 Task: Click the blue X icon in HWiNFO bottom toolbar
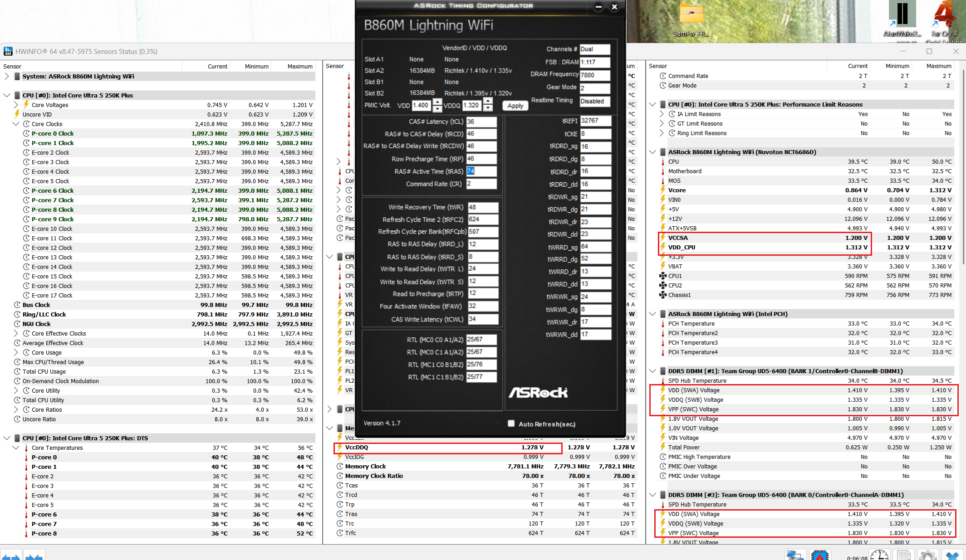coord(952,555)
